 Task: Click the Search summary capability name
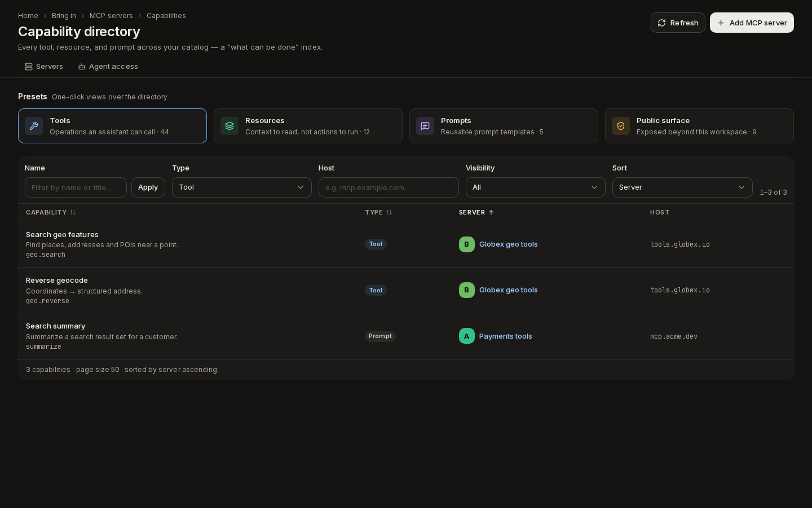[56, 326]
